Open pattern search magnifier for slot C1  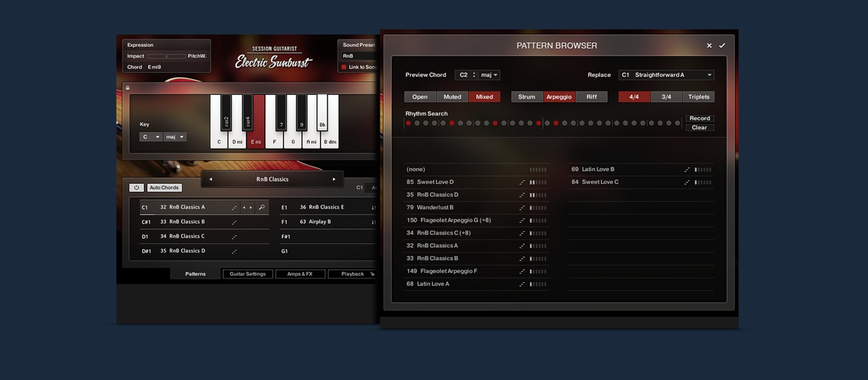(x=261, y=207)
